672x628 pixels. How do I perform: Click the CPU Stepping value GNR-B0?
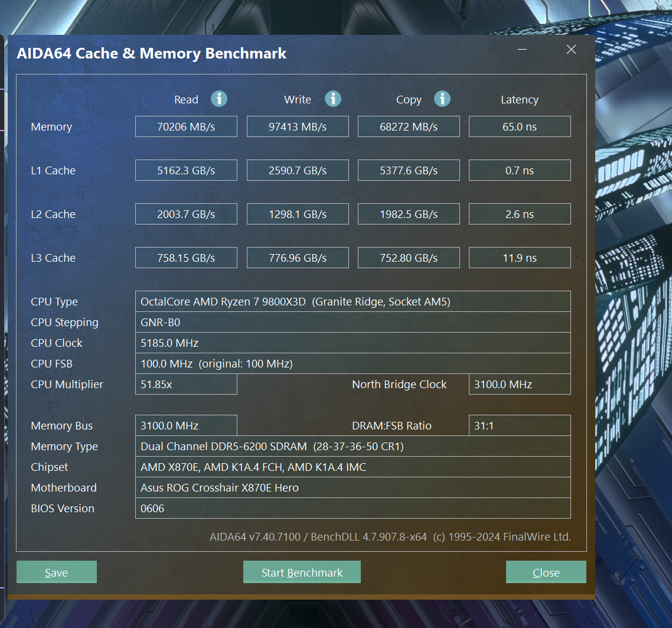(353, 322)
